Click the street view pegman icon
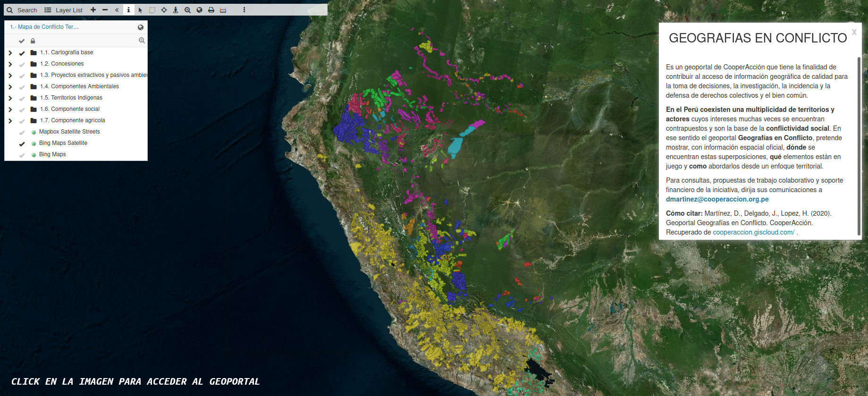868x396 pixels. point(176,10)
